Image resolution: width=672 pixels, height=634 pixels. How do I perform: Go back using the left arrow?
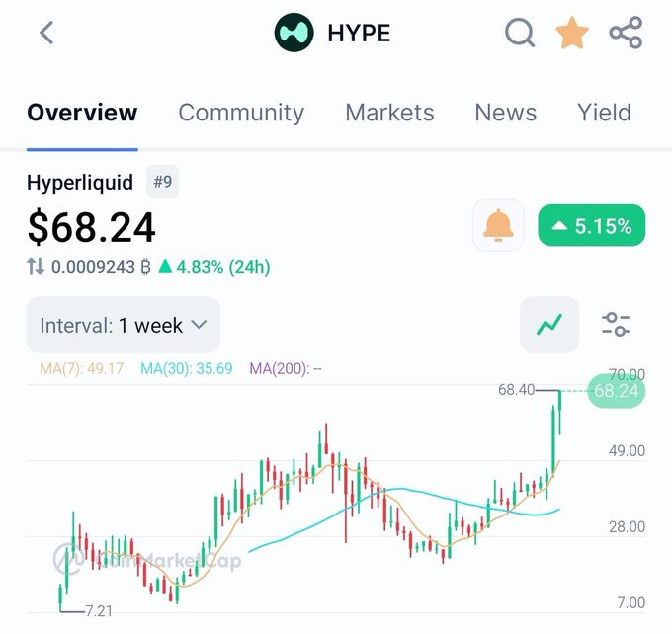(46, 33)
